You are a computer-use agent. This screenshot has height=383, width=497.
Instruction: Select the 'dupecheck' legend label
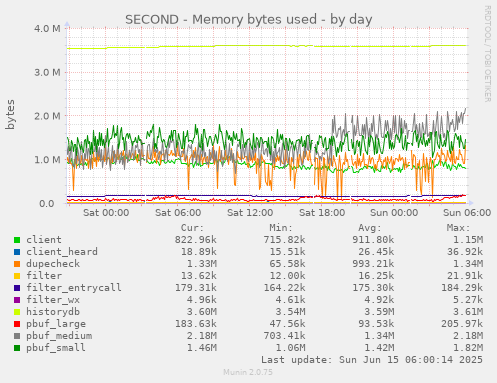53,264
